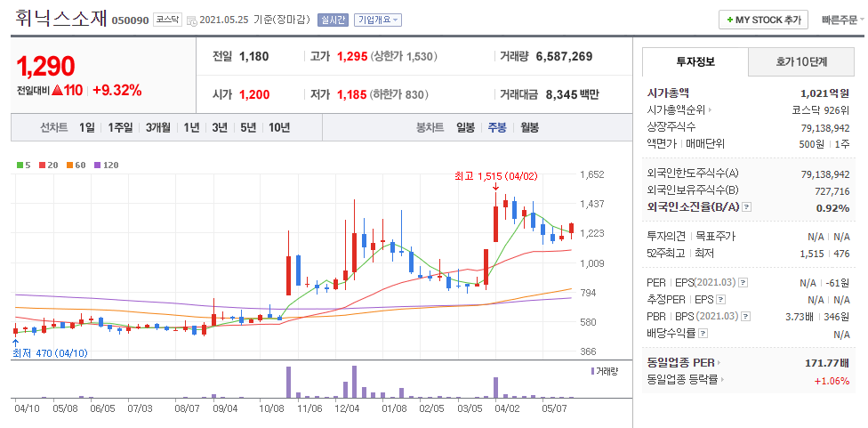Open help icon next to 추정PER EPS
The image size is (868, 428).
(x=720, y=300)
